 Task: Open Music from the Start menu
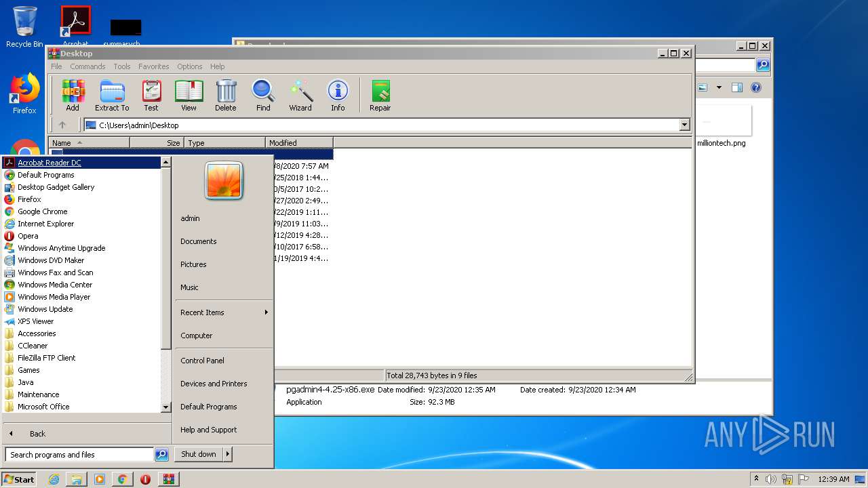[x=189, y=287]
